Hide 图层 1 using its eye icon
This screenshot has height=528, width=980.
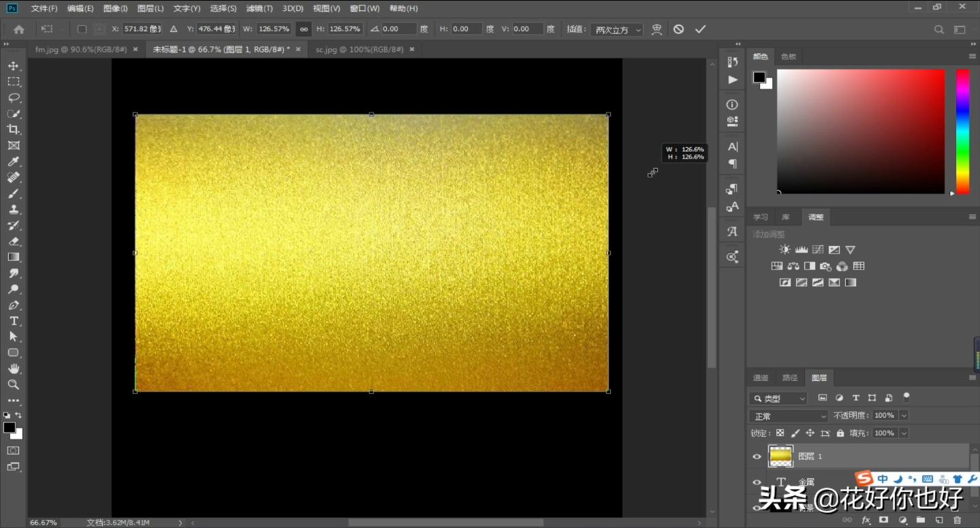(757, 456)
